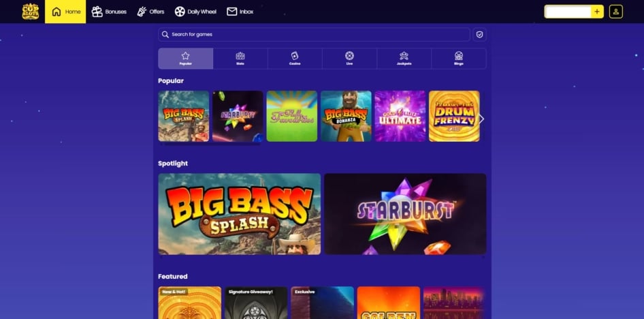Open Starburst in Popular row

coord(238,116)
